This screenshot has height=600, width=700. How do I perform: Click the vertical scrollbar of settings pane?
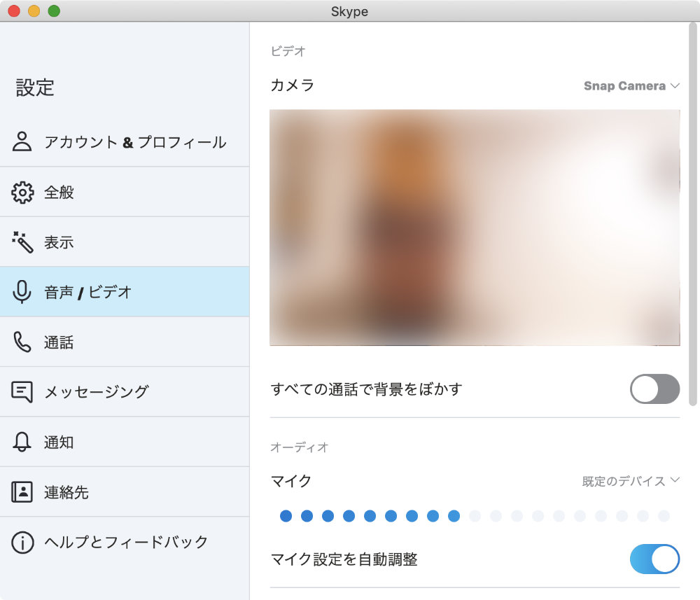pos(693,214)
